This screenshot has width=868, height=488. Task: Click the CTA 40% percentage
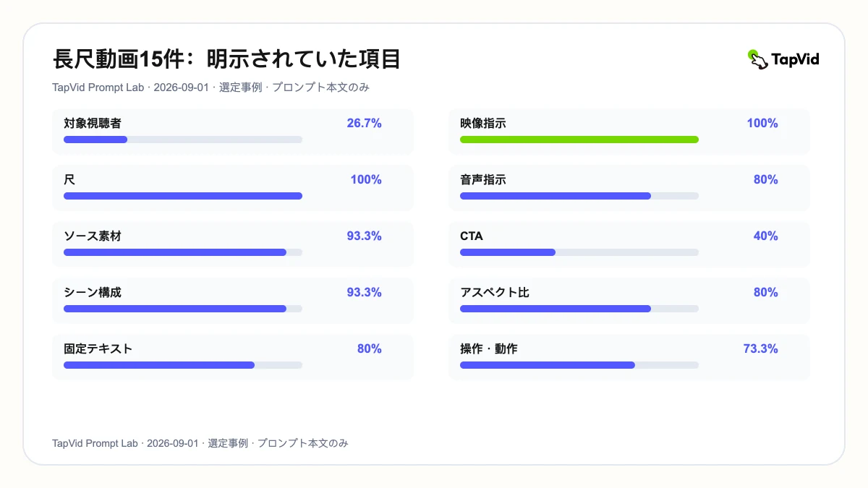pos(765,236)
